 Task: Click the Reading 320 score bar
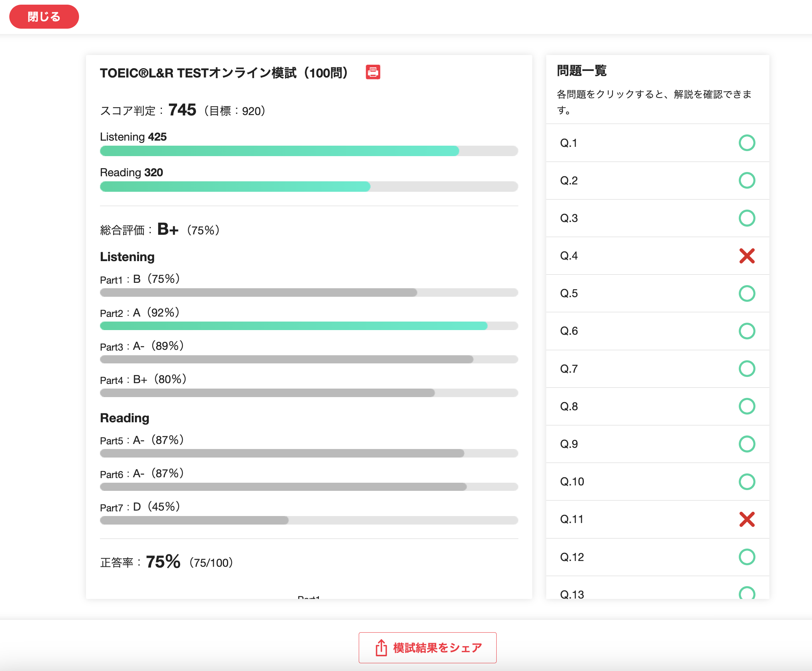309,186
